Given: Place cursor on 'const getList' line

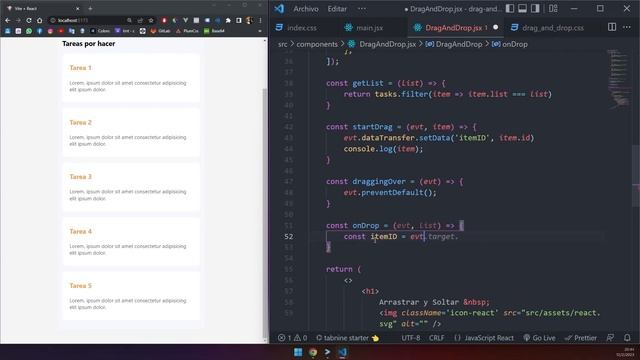Looking at the screenshot, I should point(386,83).
